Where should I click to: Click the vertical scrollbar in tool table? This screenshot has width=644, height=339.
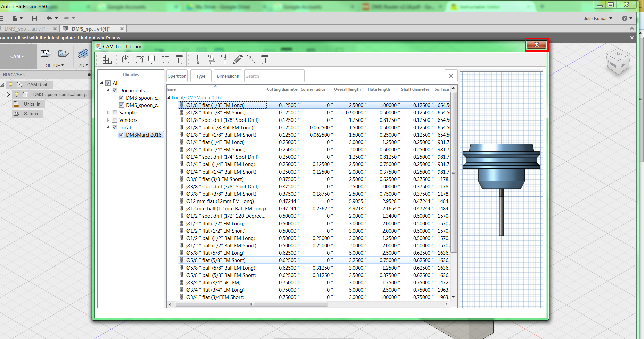click(453, 172)
